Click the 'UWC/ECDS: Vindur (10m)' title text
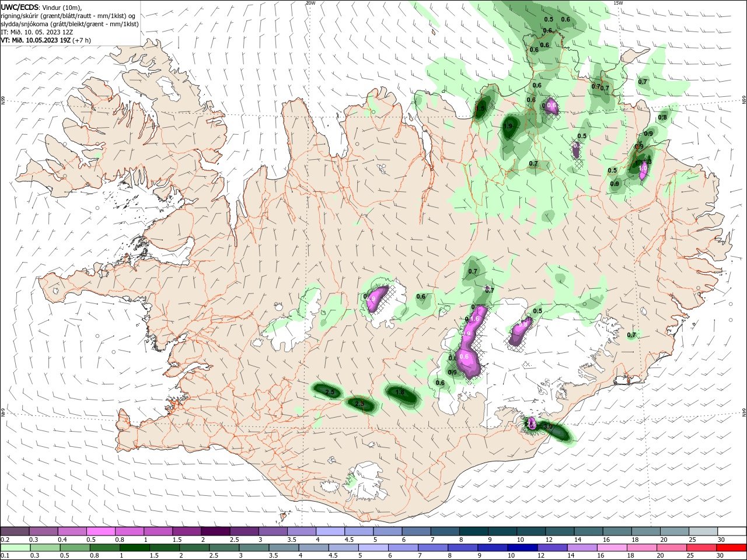The image size is (747, 560). pos(41,7)
